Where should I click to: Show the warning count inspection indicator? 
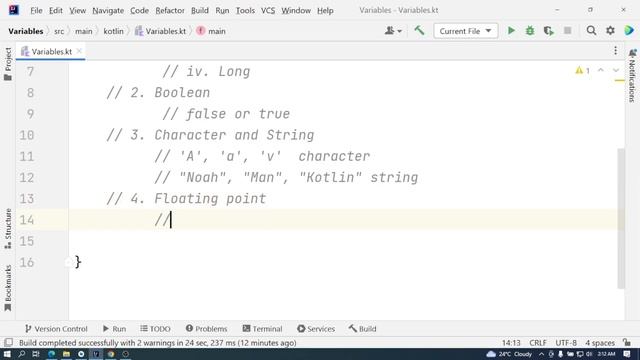[582, 71]
